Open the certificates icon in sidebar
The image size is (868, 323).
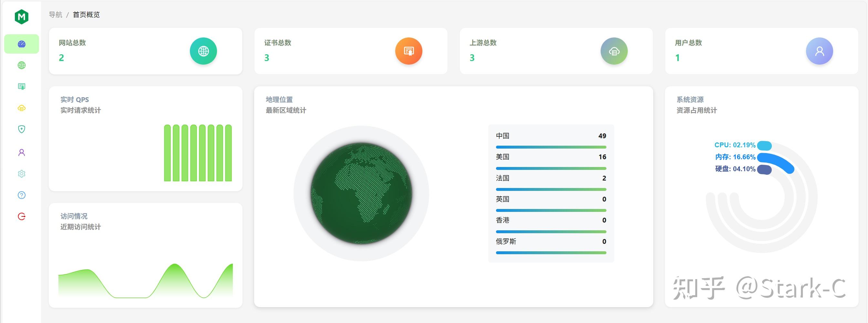click(22, 87)
